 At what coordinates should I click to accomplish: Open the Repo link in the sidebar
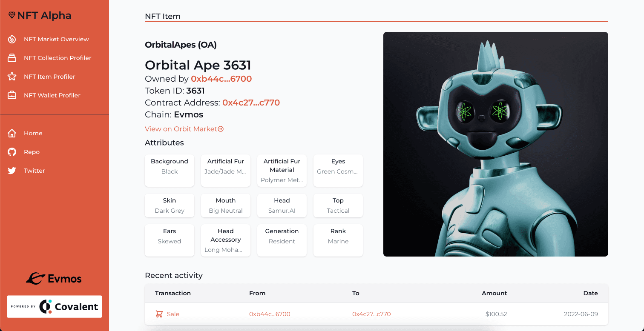click(x=32, y=152)
